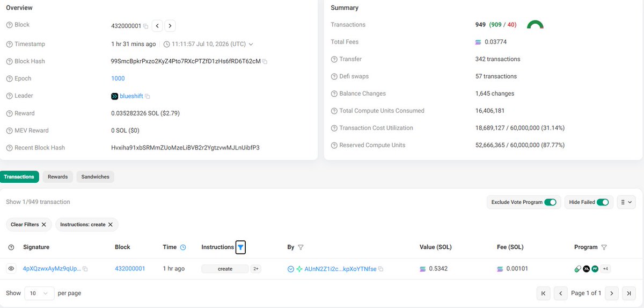Click the Fee 0.00101 cell
644x308 pixels.
(516, 269)
